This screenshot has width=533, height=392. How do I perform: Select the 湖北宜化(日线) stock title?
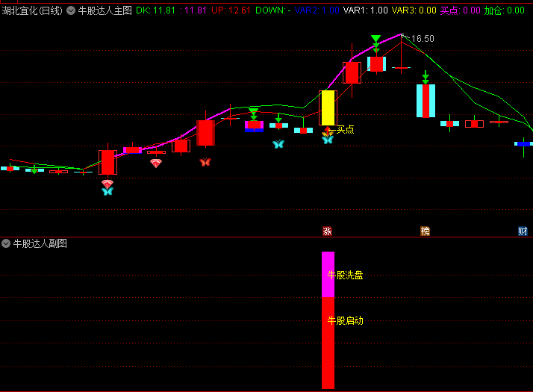tap(32, 10)
